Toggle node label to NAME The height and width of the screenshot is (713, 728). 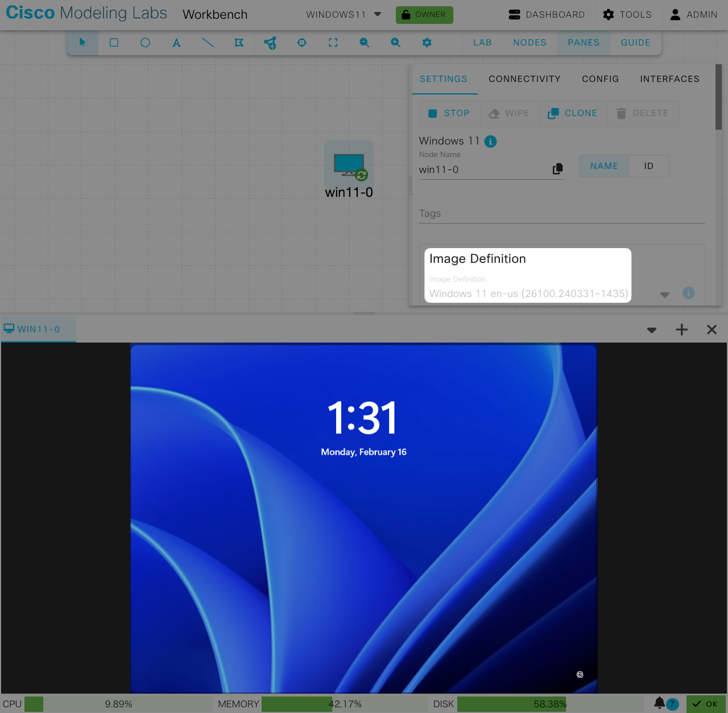tap(604, 166)
